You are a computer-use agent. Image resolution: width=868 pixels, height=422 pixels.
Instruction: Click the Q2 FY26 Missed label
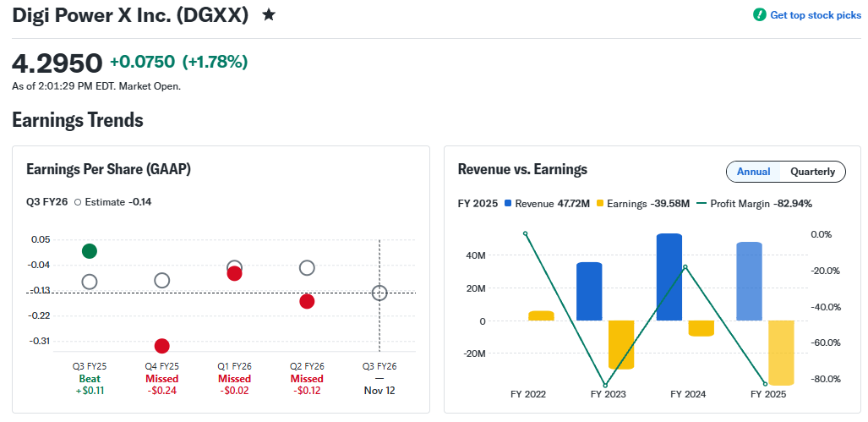(x=307, y=379)
